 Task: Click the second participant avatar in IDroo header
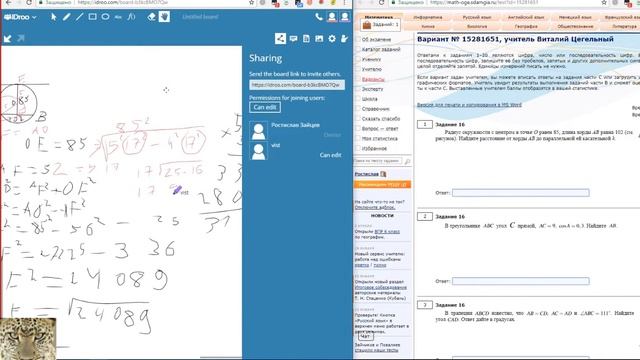pos(345,17)
